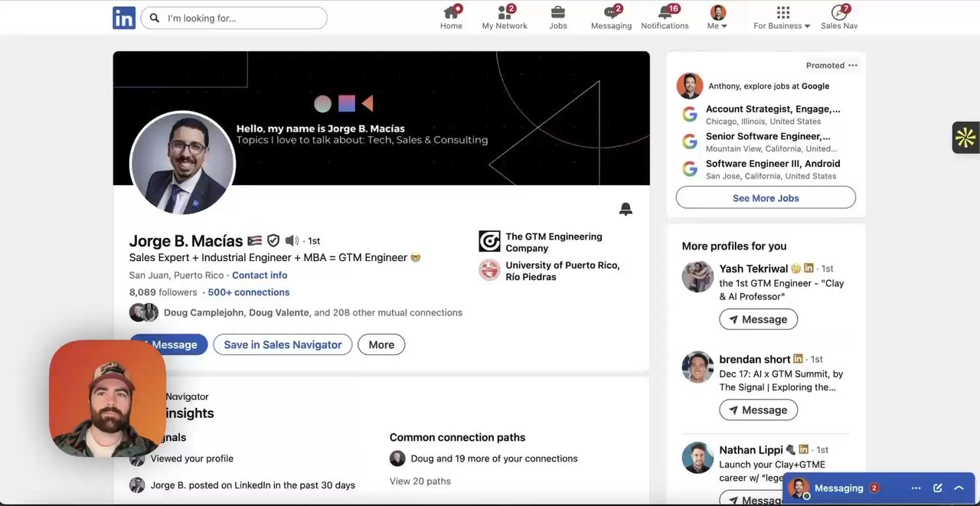
Task: Click Google logo beside Software Engineer III
Action: tap(690, 169)
